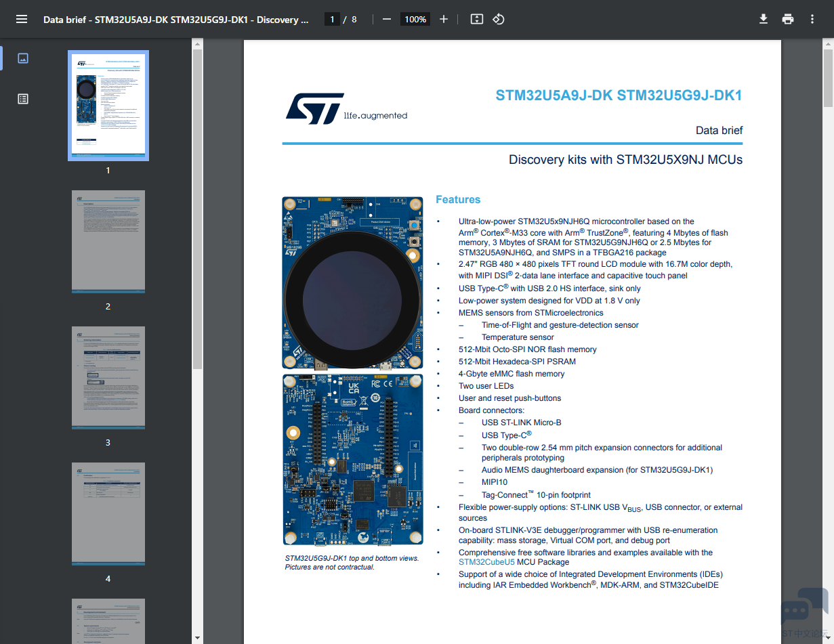The width and height of the screenshot is (834, 644).
Task: Rotate the document counterclockwise
Action: [x=499, y=19]
